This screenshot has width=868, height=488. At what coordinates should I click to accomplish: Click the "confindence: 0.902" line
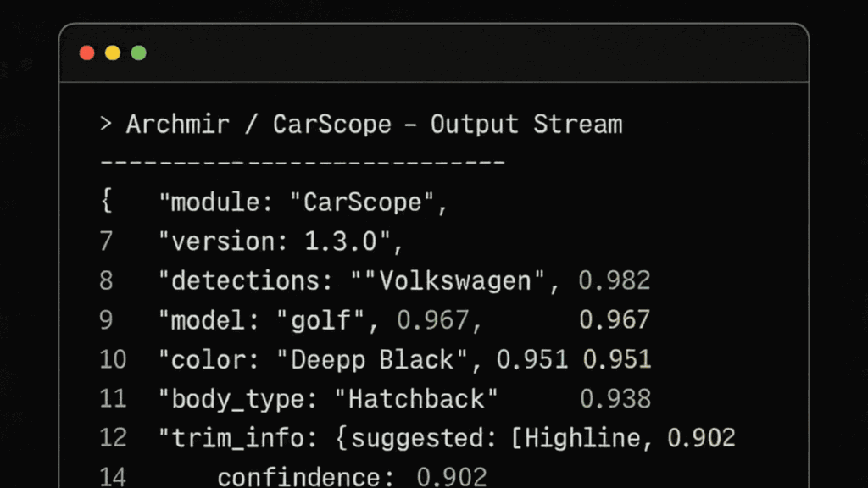[x=352, y=477]
